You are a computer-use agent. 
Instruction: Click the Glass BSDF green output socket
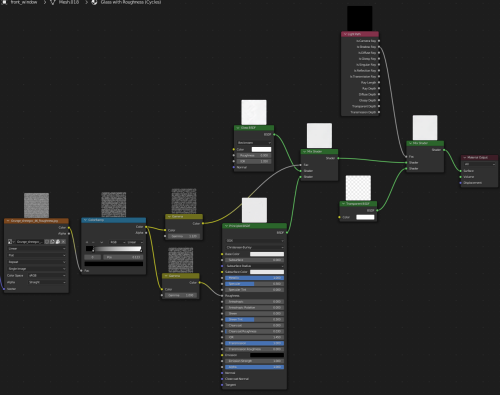pyautogui.click(x=274, y=134)
